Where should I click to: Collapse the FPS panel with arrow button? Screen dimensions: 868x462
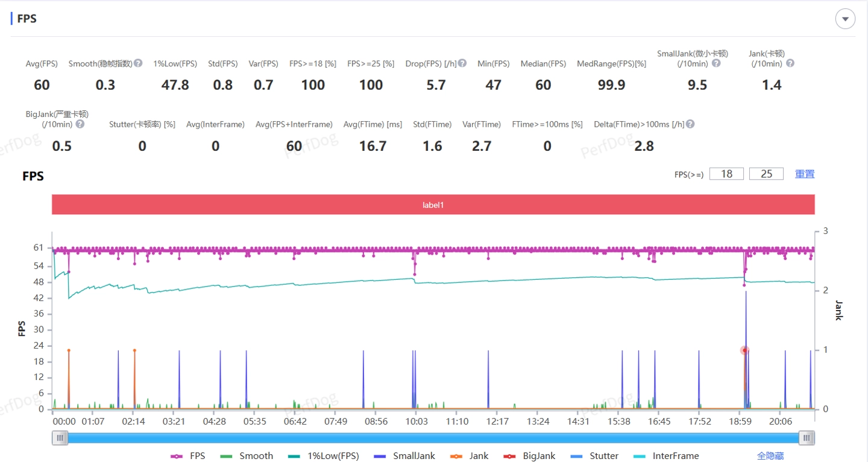pyautogui.click(x=845, y=19)
